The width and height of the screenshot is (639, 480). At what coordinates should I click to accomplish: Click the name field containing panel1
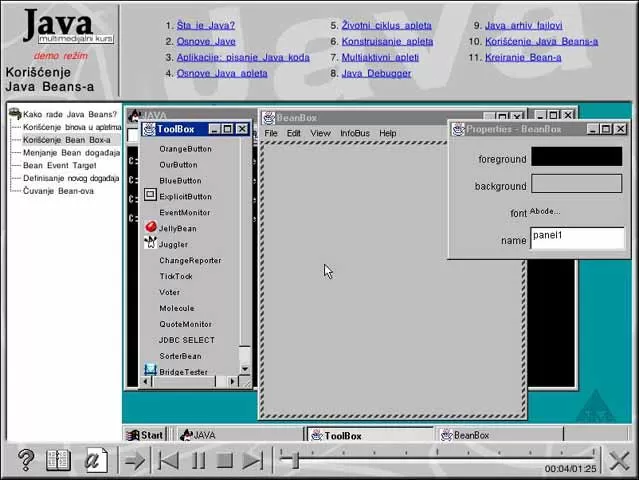(x=577, y=238)
